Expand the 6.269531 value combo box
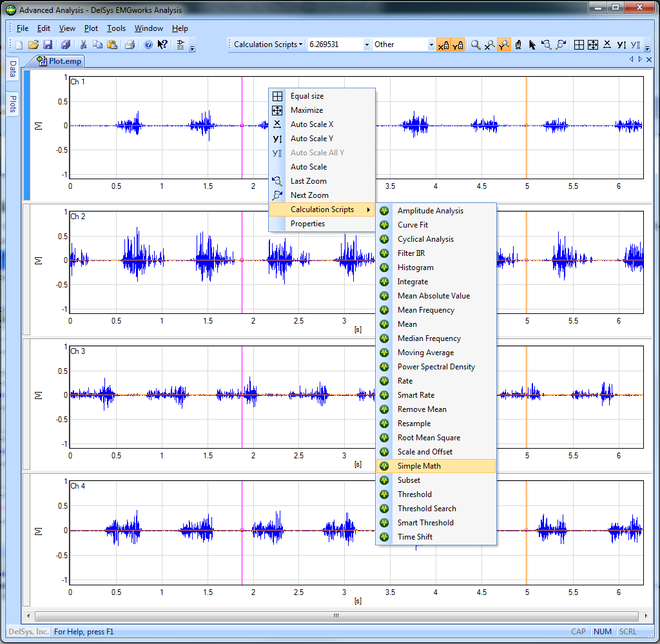This screenshot has height=644, width=660. point(367,44)
